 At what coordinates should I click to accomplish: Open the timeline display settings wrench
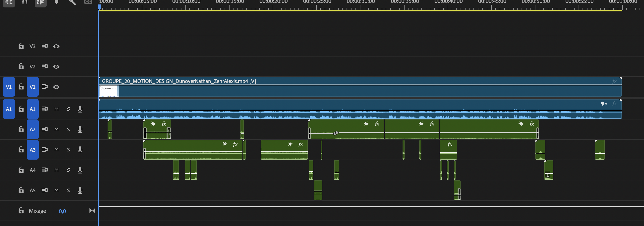click(x=72, y=2)
